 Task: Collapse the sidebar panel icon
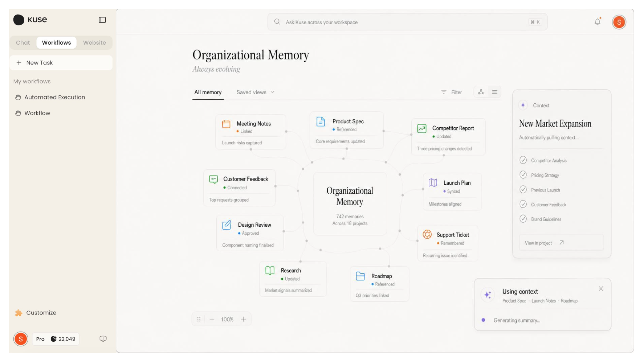(x=102, y=20)
